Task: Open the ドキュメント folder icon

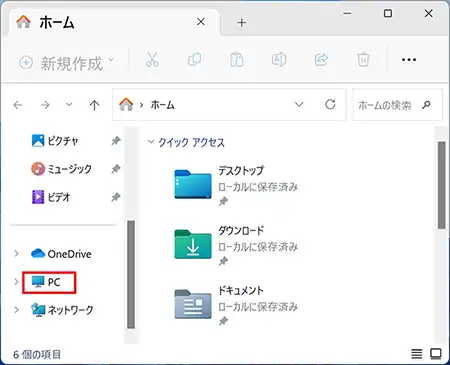Action: pos(193,304)
